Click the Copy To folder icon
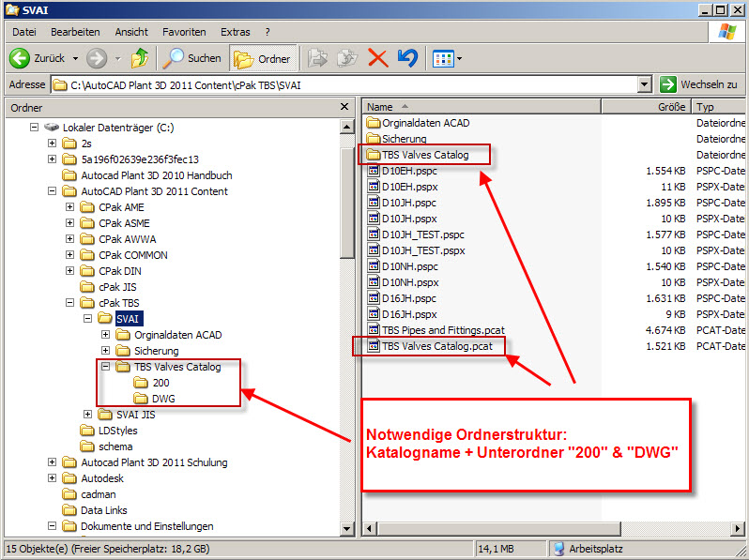 347,58
